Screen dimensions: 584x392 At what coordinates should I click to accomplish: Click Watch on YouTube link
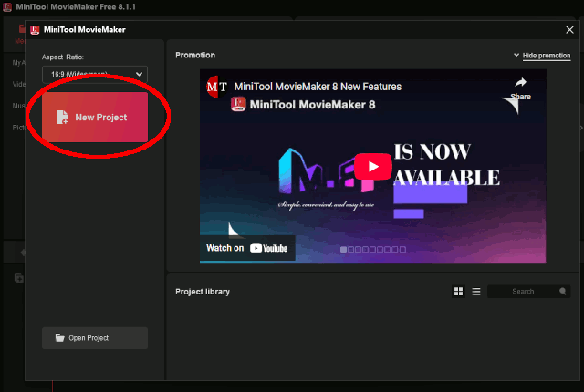pos(247,248)
